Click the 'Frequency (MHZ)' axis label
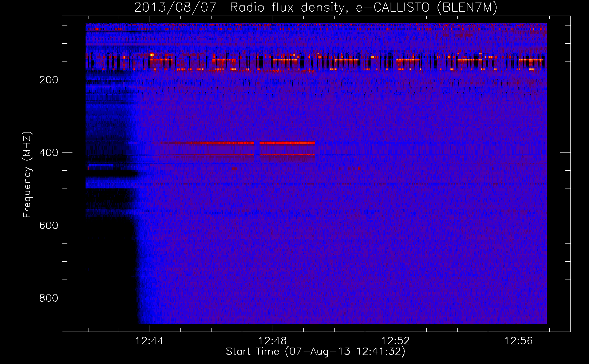 [27, 175]
